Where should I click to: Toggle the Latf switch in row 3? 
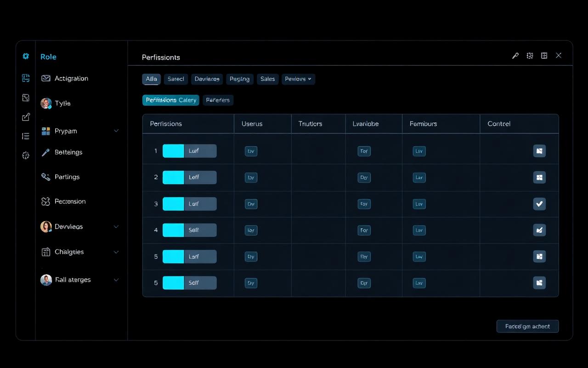[189, 204]
